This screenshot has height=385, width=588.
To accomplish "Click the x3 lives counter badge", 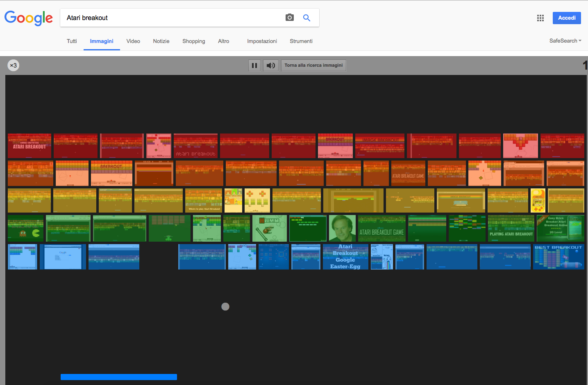I will point(14,66).
